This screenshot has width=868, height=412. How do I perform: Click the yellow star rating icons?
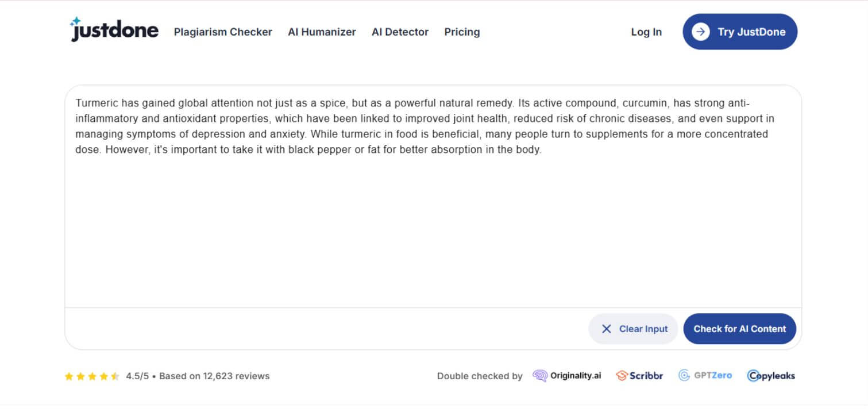tap(92, 376)
